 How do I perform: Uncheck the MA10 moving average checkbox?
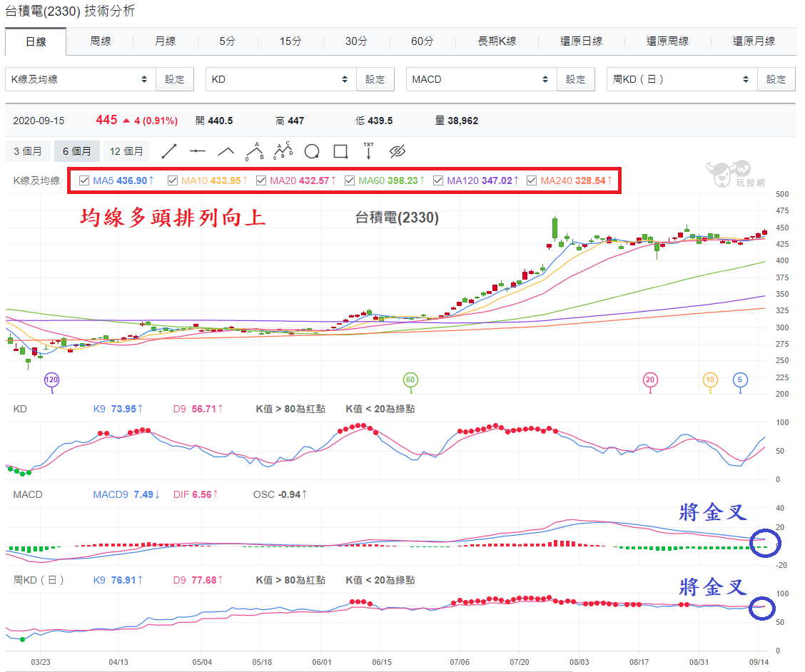[x=173, y=180]
